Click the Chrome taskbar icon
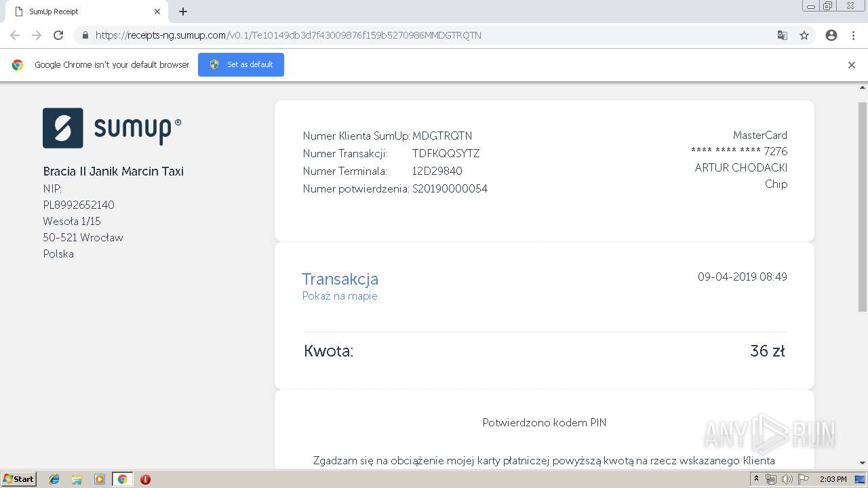868x488 pixels. 122,479
